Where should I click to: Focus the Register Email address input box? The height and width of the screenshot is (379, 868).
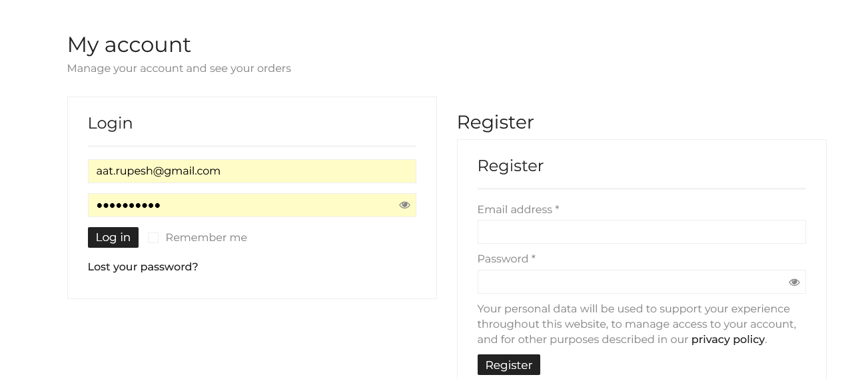pyautogui.click(x=641, y=232)
